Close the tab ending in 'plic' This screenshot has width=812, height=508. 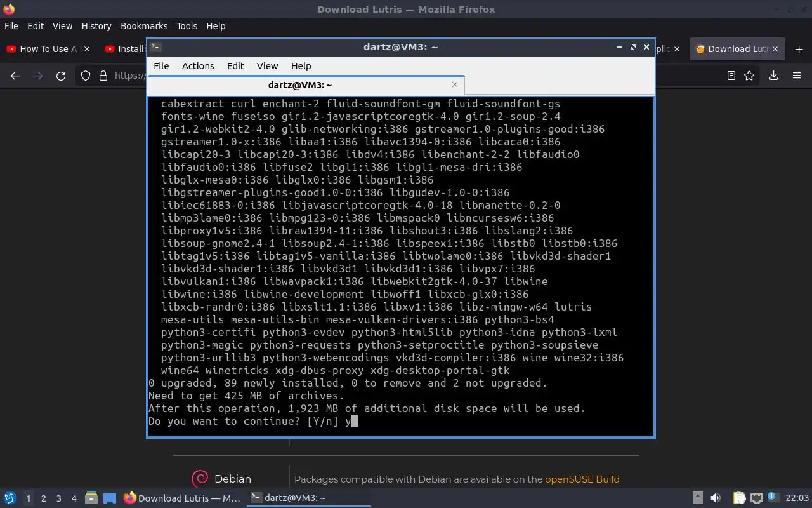pos(676,49)
